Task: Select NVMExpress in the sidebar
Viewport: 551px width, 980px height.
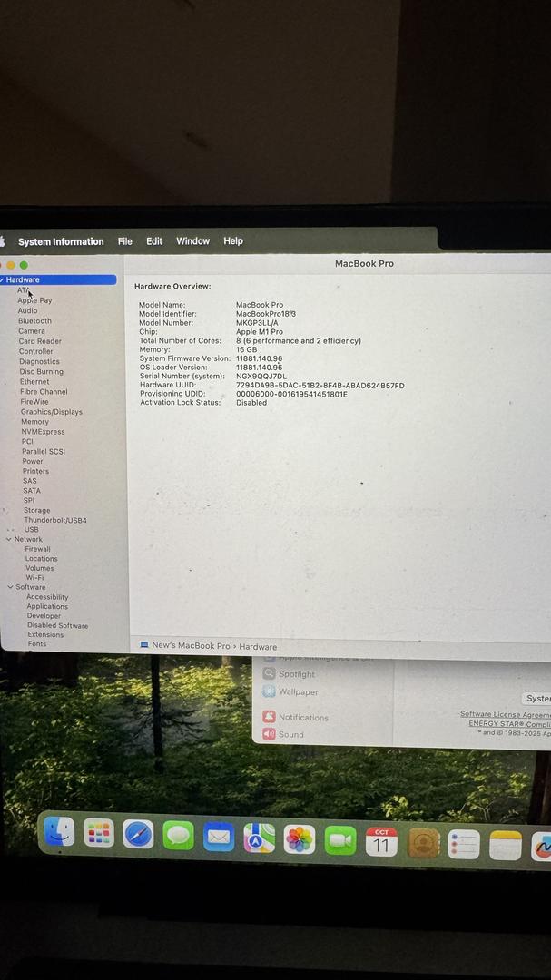Action: pos(44,432)
